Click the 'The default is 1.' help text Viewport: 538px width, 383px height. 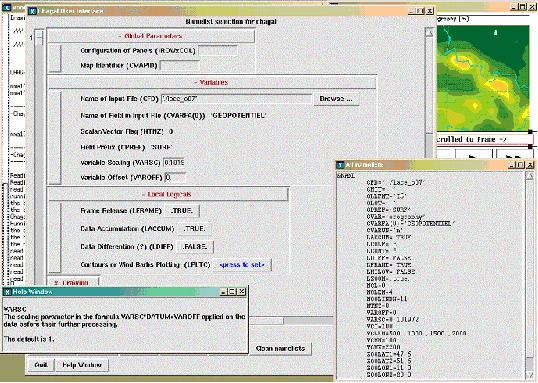pos(29,339)
